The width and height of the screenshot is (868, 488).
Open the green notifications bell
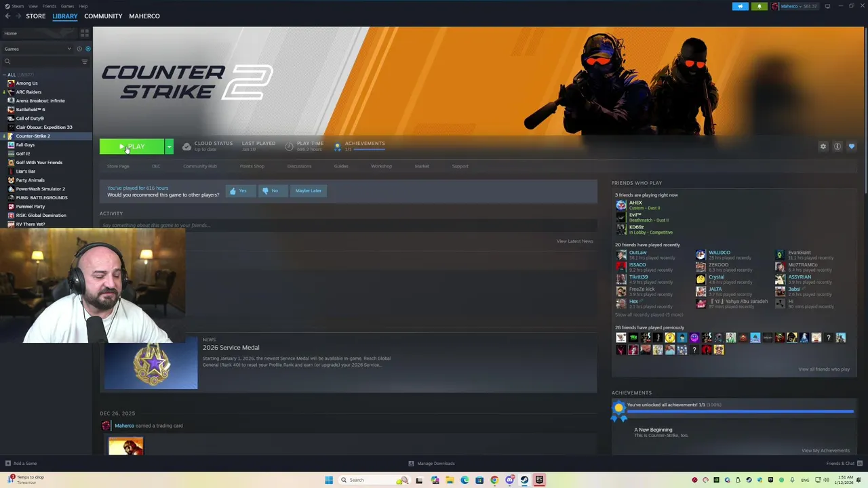pyautogui.click(x=759, y=6)
